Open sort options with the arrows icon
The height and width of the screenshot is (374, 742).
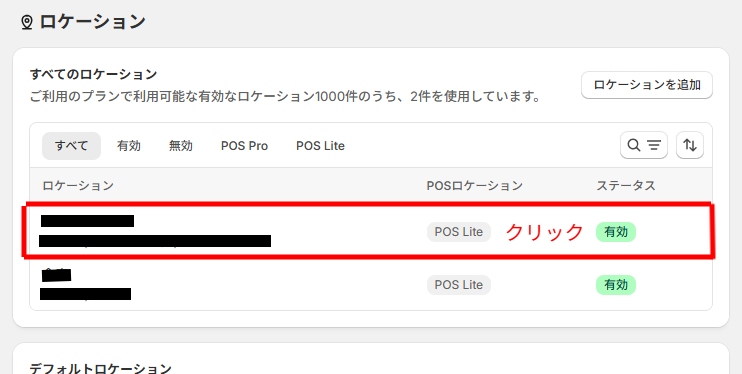click(689, 145)
